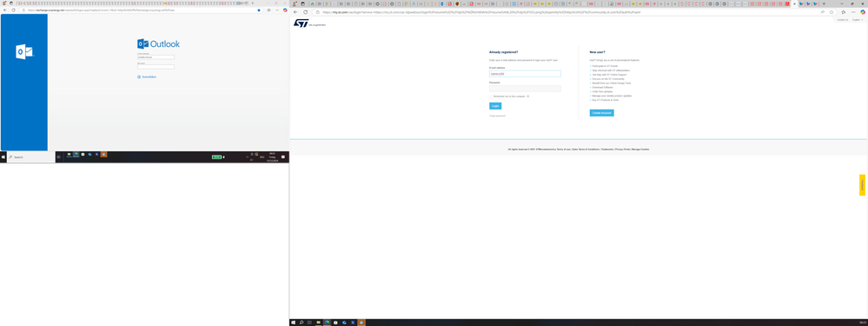Show hidden tray icons on the left taskbar
The height and width of the screenshot is (326, 868).
pos(247,157)
